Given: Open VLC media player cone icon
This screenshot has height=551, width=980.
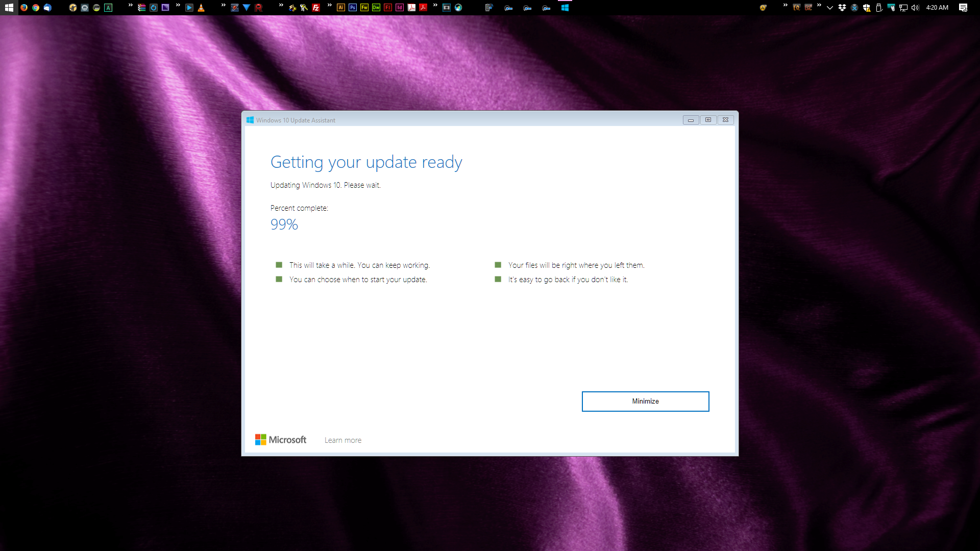Looking at the screenshot, I should pos(201,8).
